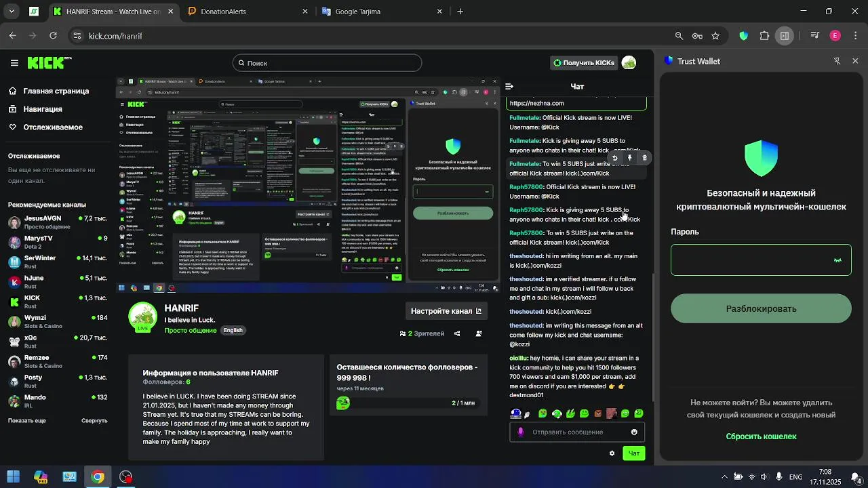Open the Kick hamburger sidebar menu
Image resolution: width=868 pixels, height=488 pixels.
click(x=14, y=63)
